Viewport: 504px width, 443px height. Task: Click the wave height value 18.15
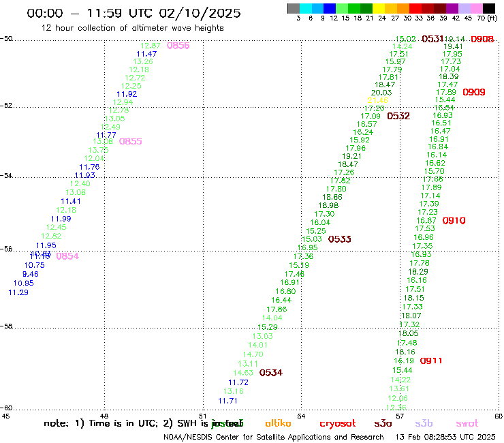pos(413,298)
